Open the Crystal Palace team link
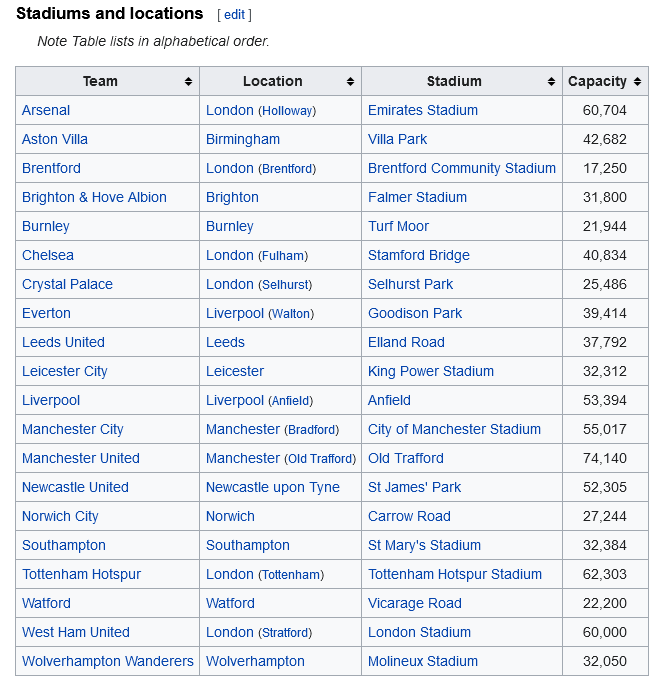The image size is (661, 691). tap(67, 284)
